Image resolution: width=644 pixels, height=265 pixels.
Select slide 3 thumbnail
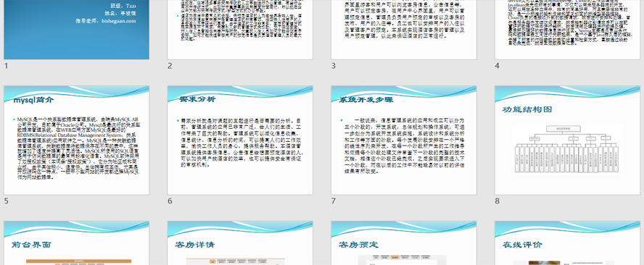[x=404, y=30]
